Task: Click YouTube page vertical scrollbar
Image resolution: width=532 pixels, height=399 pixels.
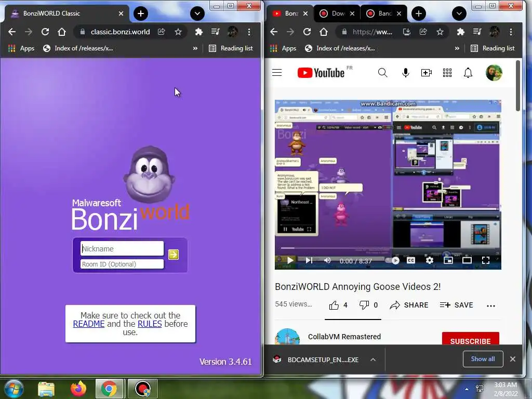Action: point(518,86)
